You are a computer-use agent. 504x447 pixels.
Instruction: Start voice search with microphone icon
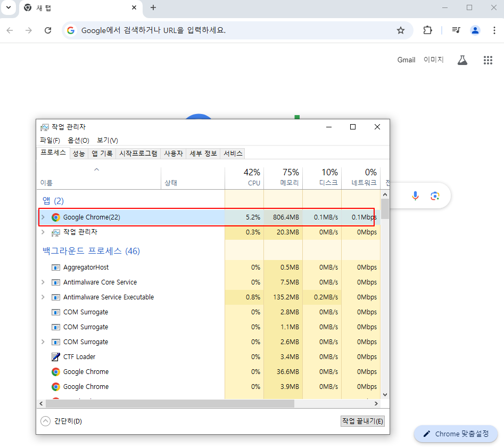(x=415, y=196)
